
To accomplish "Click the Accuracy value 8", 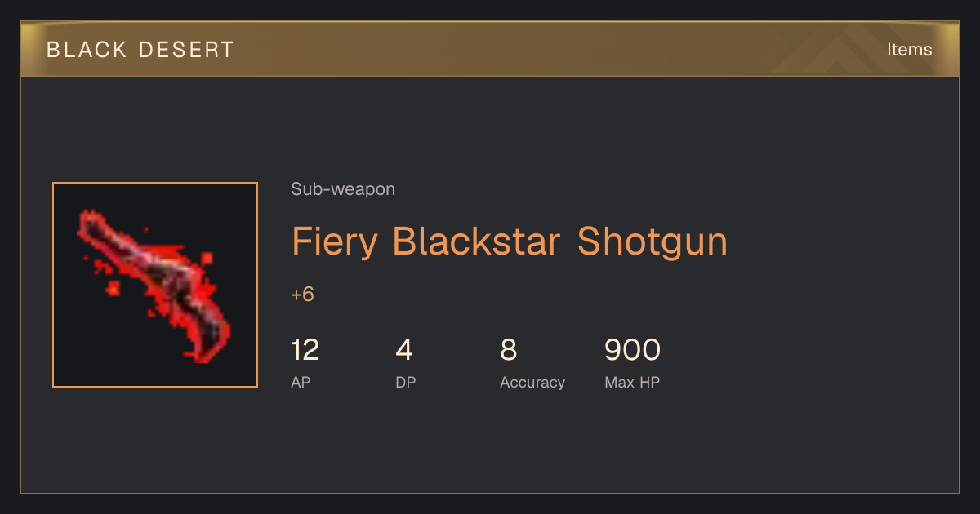I will tap(508, 350).
